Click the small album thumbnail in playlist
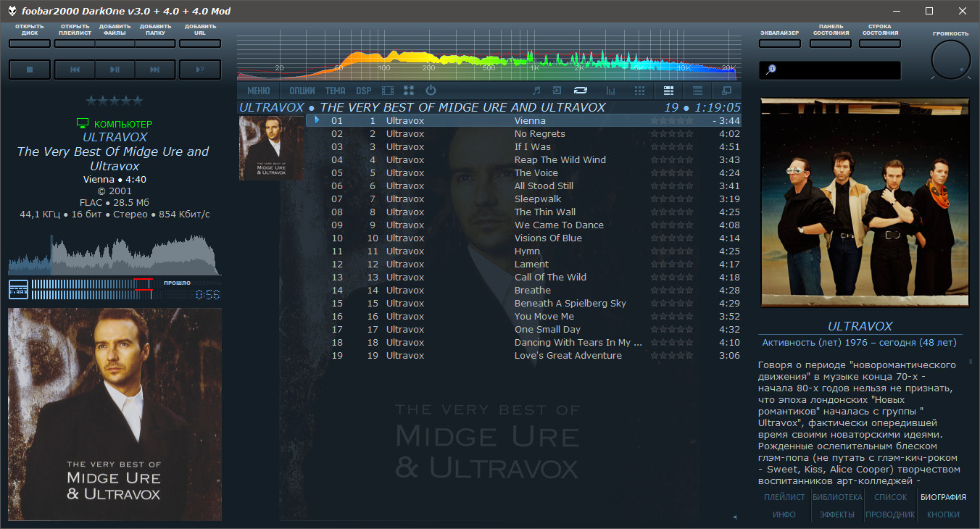 pos(271,148)
